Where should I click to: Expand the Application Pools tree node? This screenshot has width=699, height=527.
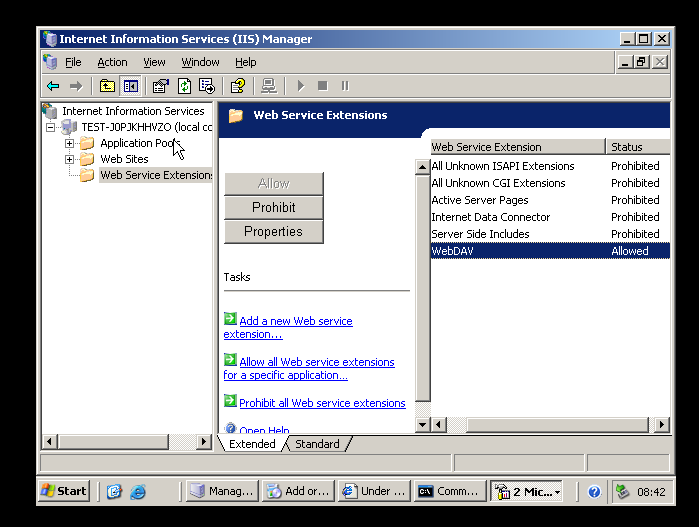pyautogui.click(x=69, y=144)
